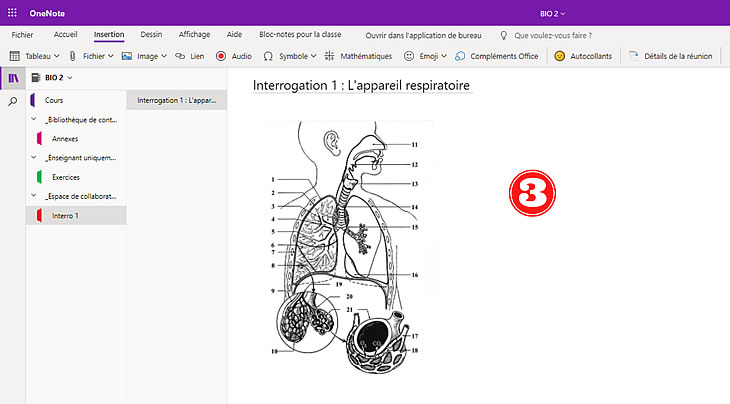Viewport: 730px width, 404px height.
Task: Collapse the _Bibliothèque de contenu section group
Action: pyautogui.click(x=34, y=120)
